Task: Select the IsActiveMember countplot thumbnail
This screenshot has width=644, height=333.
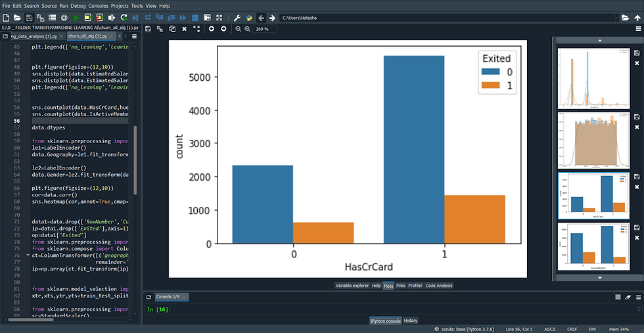Action: 593,246
